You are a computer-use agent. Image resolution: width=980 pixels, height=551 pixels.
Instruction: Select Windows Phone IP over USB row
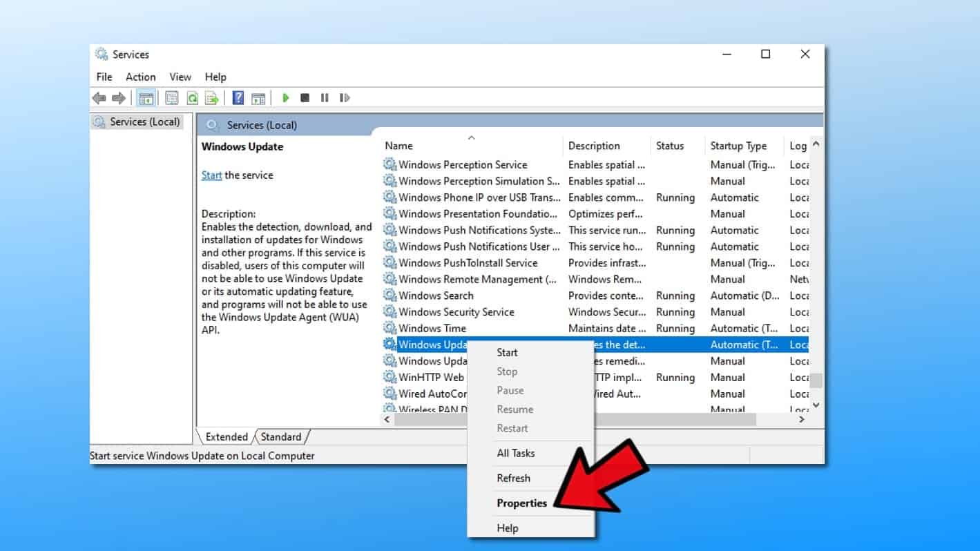click(595, 197)
